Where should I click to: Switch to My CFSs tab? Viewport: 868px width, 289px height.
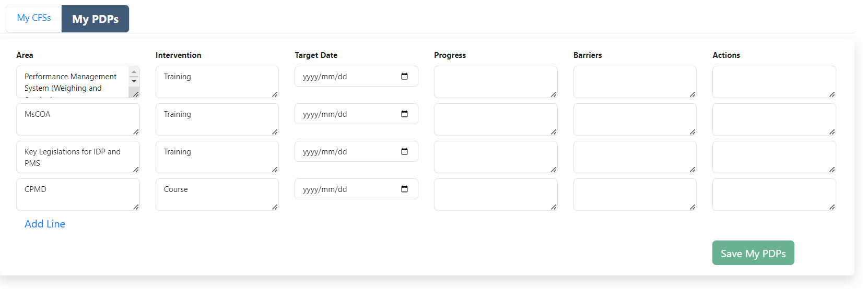[34, 18]
